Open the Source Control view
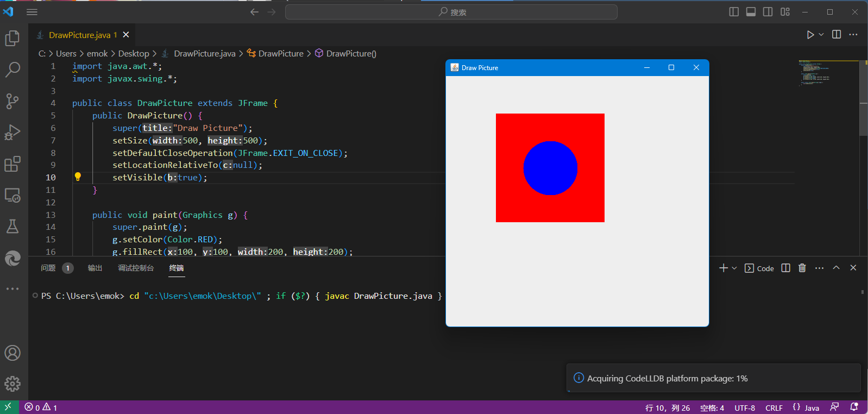Viewport: 868px width, 414px height. [x=12, y=101]
